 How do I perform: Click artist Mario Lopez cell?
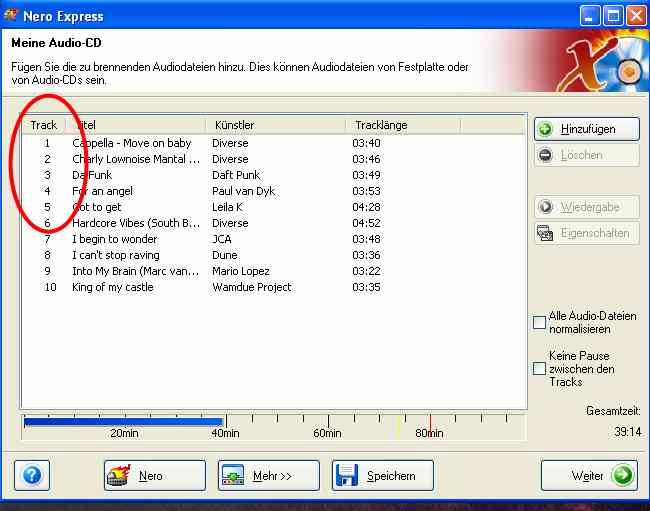tap(241, 271)
